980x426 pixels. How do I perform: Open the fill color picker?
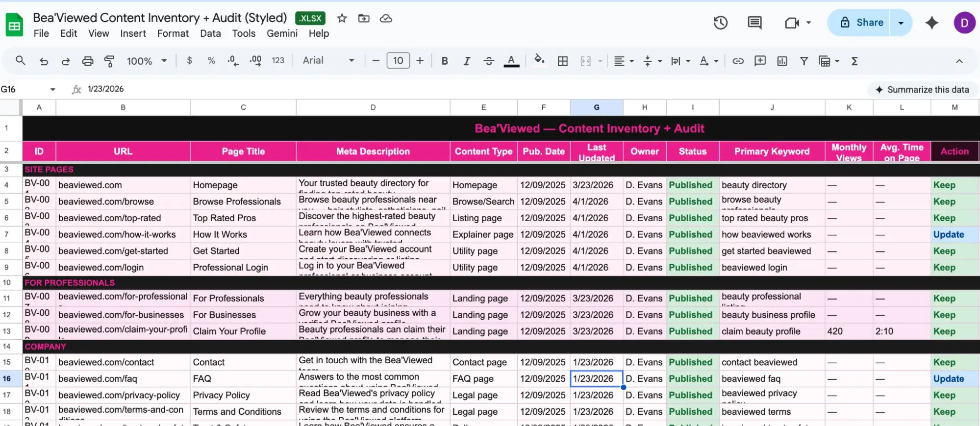pyautogui.click(x=539, y=60)
